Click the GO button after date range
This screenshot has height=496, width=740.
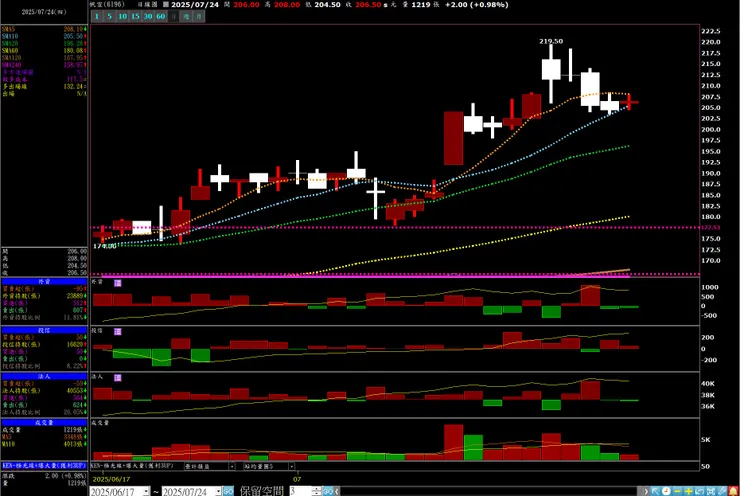click(228, 491)
